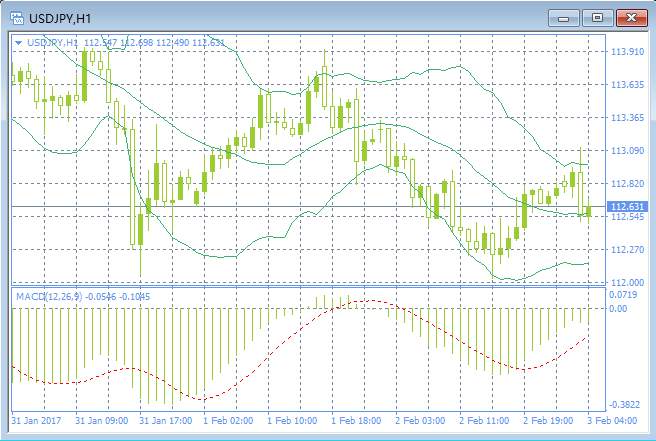Click the 2 Feb 03:00 time label
656x441 pixels.
(x=420, y=420)
